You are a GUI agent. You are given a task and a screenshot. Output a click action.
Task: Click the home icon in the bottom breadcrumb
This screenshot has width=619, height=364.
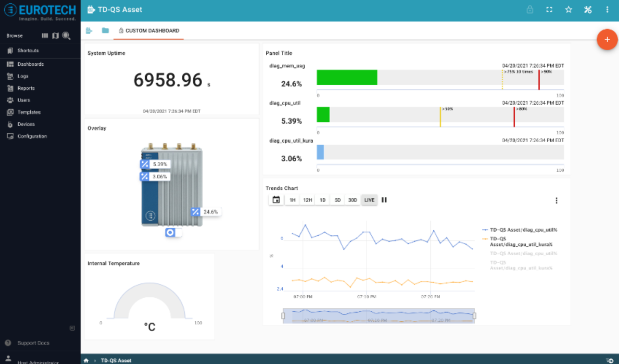point(86,360)
